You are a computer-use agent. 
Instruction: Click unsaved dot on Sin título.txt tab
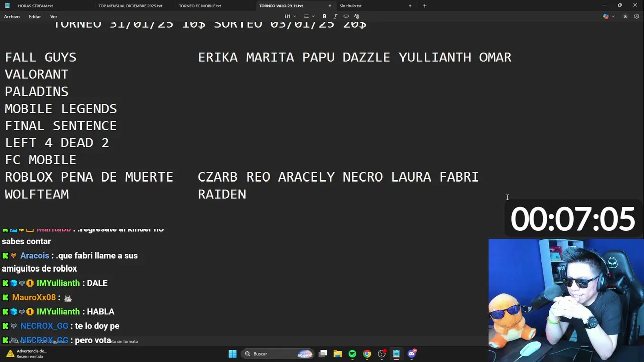[x=410, y=6]
